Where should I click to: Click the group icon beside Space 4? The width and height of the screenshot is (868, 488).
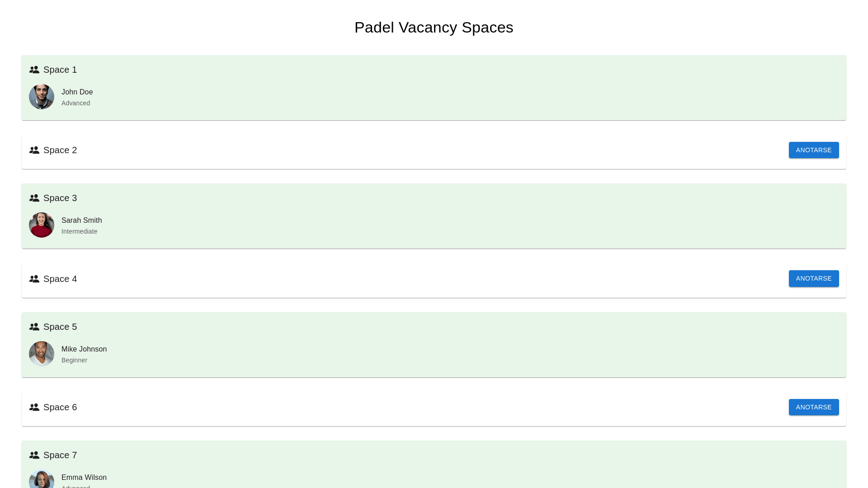click(34, 279)
